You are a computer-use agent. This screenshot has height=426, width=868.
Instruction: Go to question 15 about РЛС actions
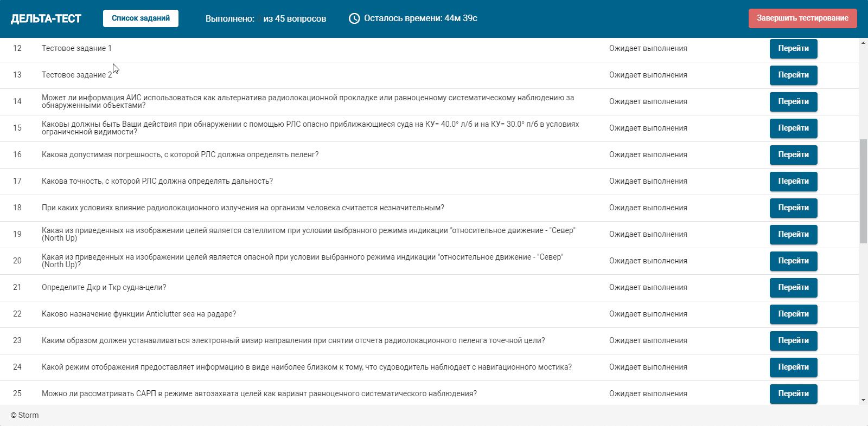click(x=793, y=128)
